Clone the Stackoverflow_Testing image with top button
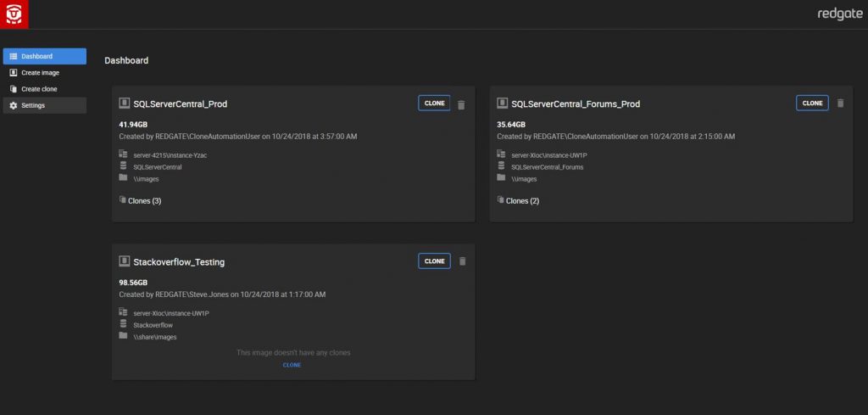The height and width of the screenshot is (415, 868). pos(434,261)
